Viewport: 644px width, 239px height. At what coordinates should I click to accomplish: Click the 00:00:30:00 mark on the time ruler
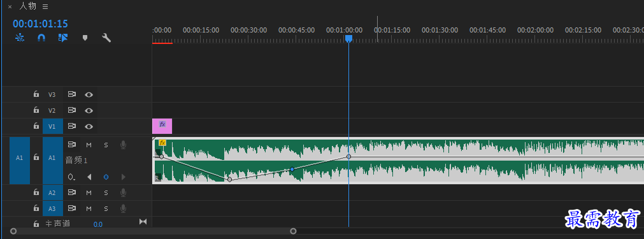(248, 30)
